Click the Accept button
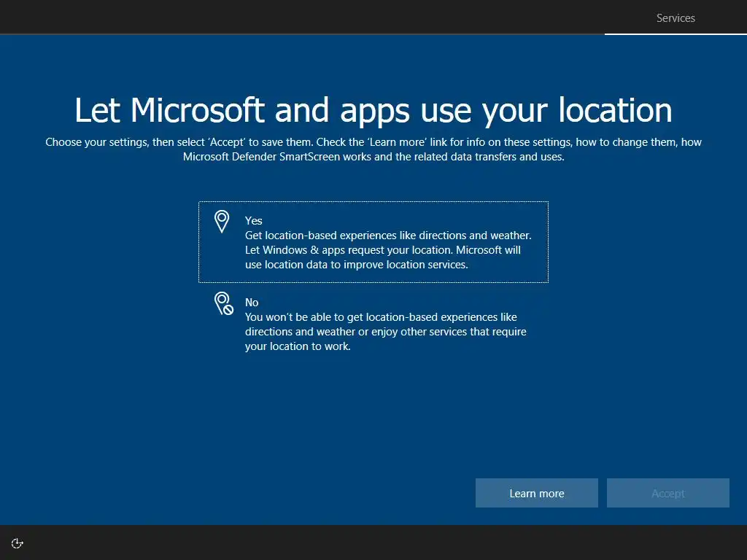 [668, 493]
